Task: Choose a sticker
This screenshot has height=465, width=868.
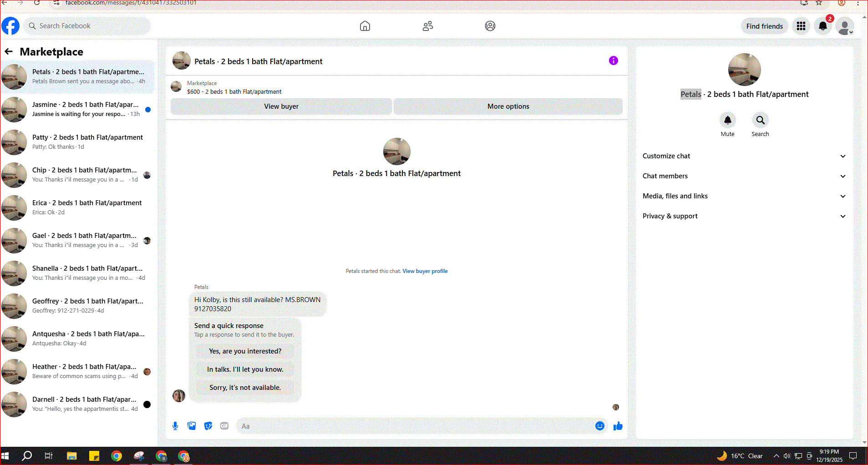Action: pyautogui.click(x=208, y=426)
